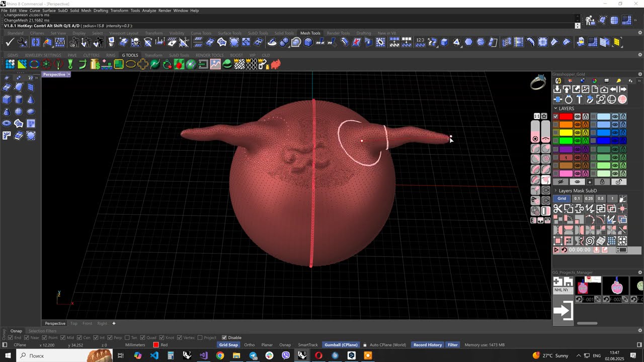Click the green hat icon in G TOOLS
Viewport: 644px width, 362px height.
(227, 64)
